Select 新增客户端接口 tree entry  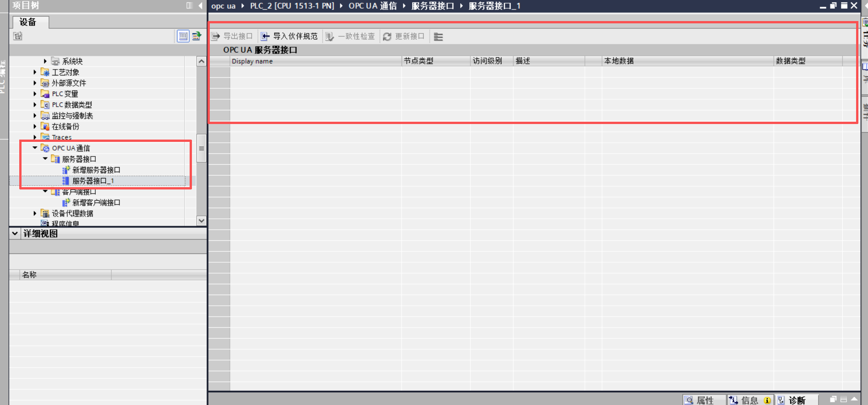(x=96, y=202)
